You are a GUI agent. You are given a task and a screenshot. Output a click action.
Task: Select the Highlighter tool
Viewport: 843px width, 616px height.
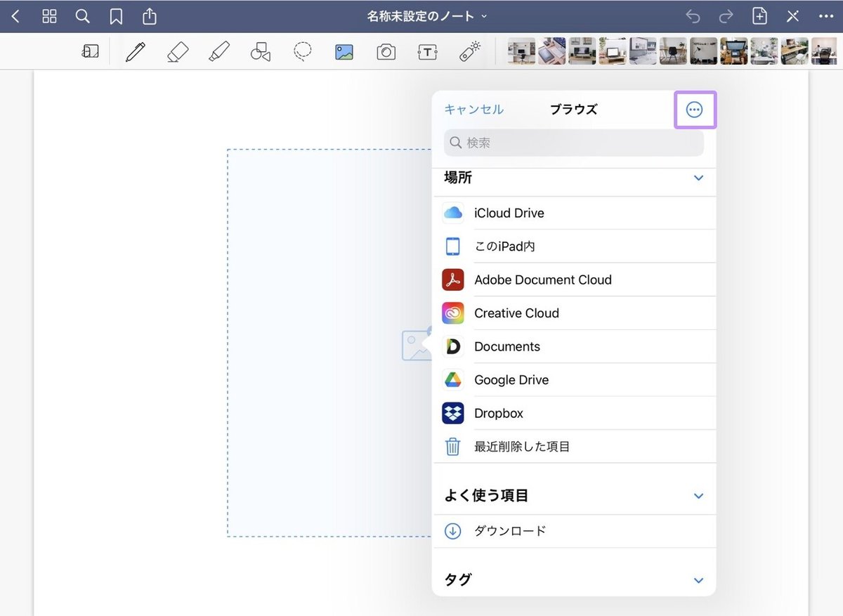point(218,51)
